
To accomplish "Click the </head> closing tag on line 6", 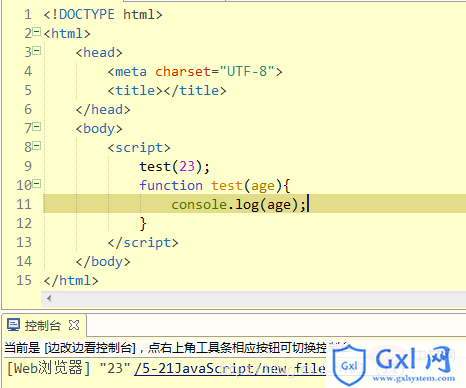I will (103, 110).
